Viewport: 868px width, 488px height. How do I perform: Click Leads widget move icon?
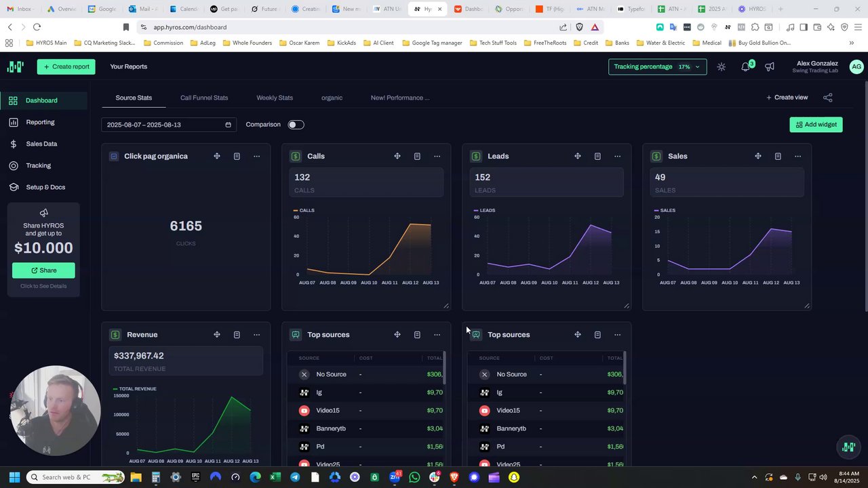tap(578, 156)
